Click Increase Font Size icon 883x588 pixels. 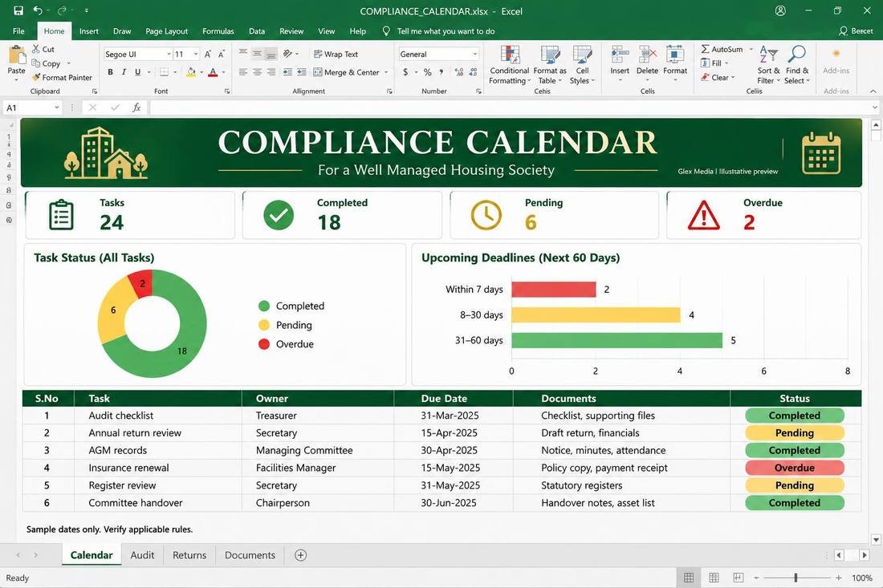click(x=208, y=54)
